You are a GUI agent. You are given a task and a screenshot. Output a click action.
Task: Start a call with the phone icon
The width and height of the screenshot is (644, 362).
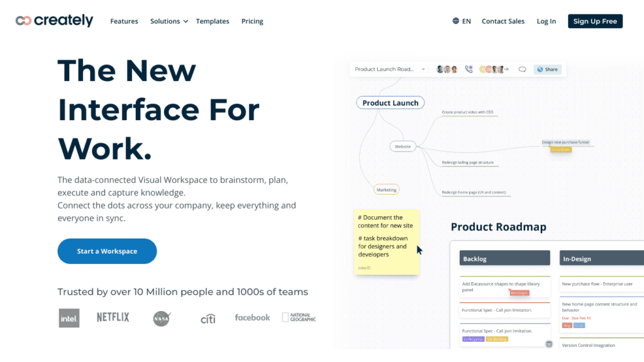469,69
